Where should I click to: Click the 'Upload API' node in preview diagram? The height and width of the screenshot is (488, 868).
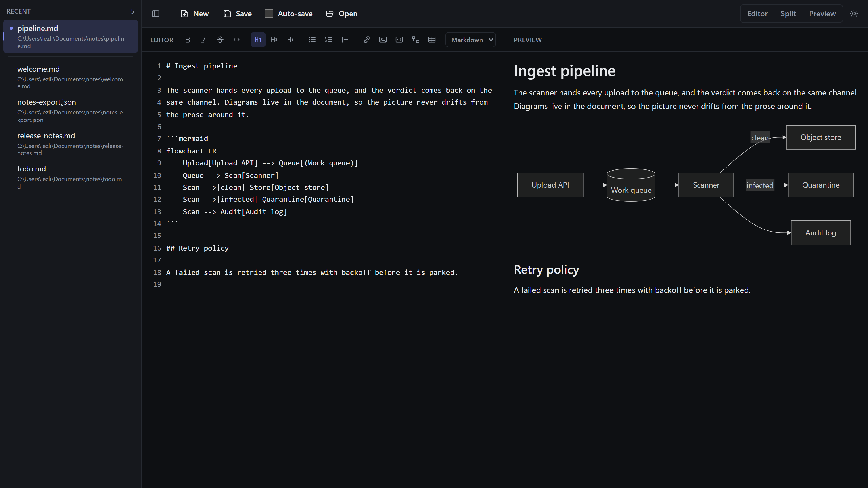click(550, 185)
